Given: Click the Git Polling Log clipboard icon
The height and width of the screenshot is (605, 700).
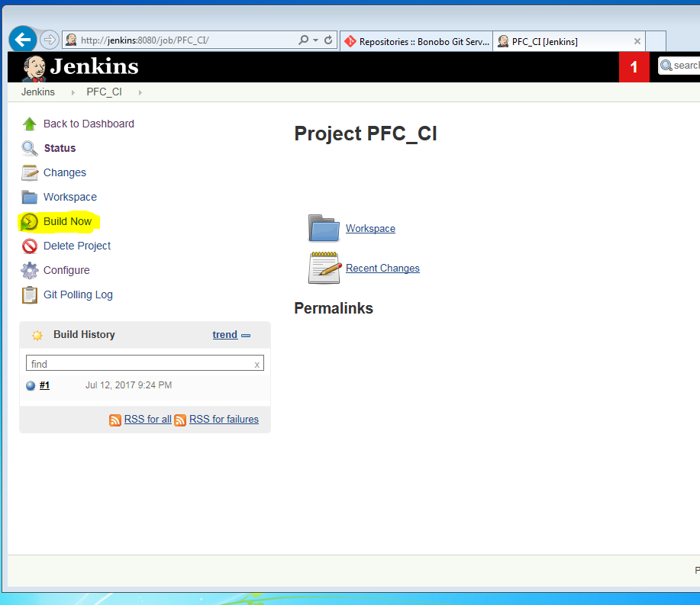Looking at the screenshot, I should click(30, 295).
